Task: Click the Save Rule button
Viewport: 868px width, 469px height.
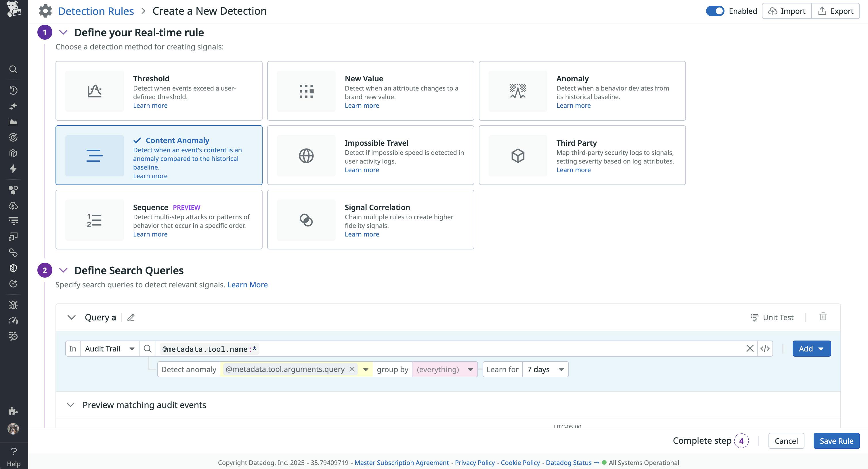Action: [x=837, y=441]
